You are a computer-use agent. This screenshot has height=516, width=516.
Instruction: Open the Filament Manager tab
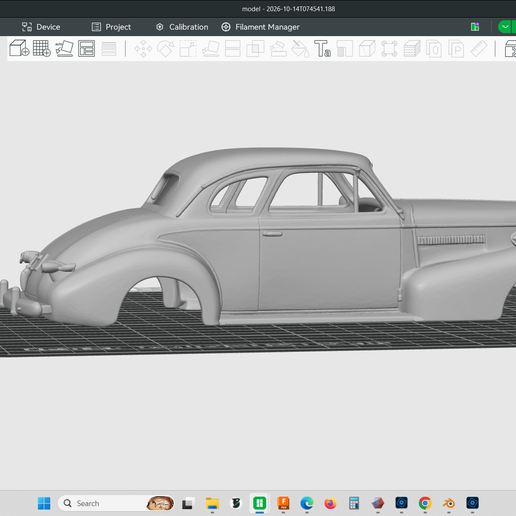260,27
